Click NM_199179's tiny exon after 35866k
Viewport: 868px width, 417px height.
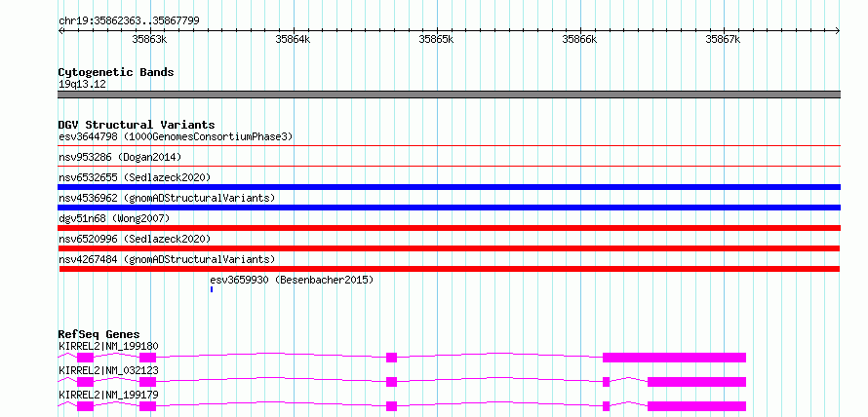pyautogui.click(x=607, y=406)
